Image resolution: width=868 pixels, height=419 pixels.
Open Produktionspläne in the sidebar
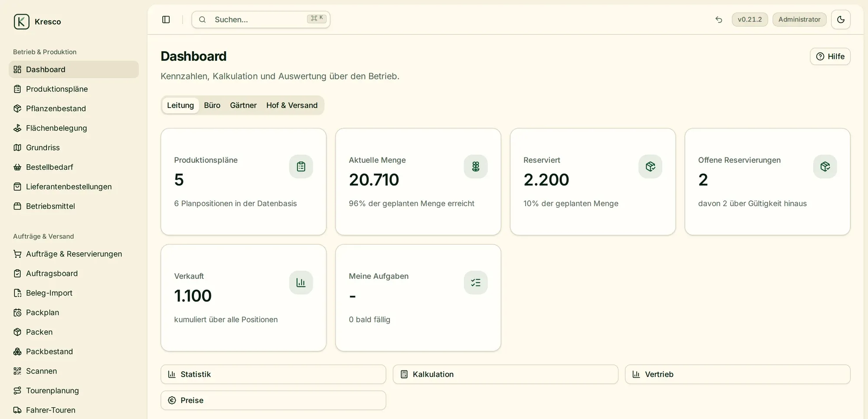pyautogui.click(x=74, y=89)
